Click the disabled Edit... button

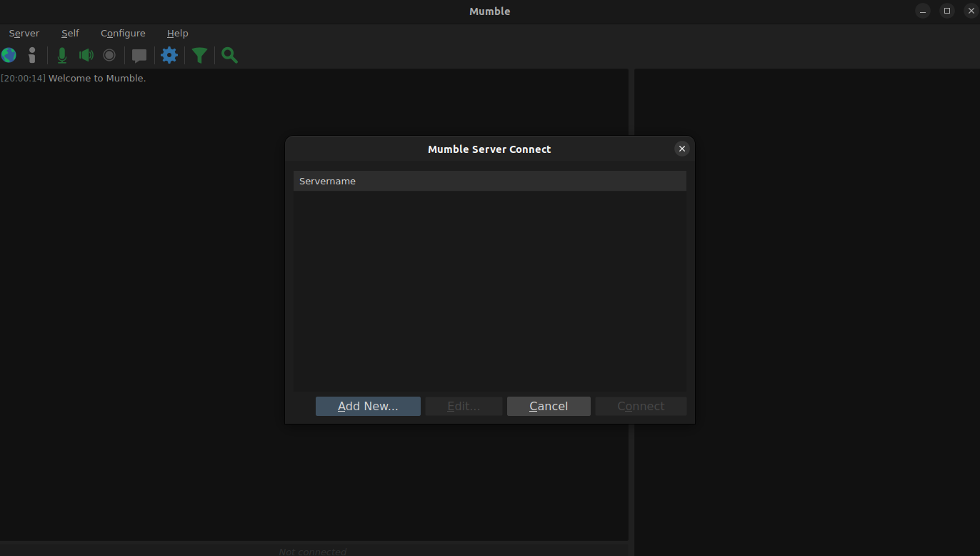pos(464,406)
